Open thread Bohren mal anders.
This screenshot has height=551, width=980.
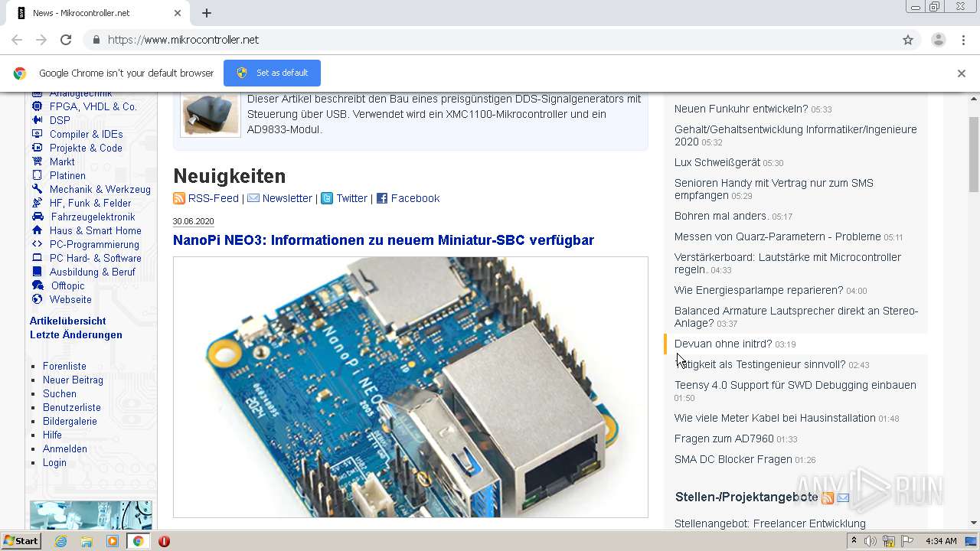click(721, 216)
